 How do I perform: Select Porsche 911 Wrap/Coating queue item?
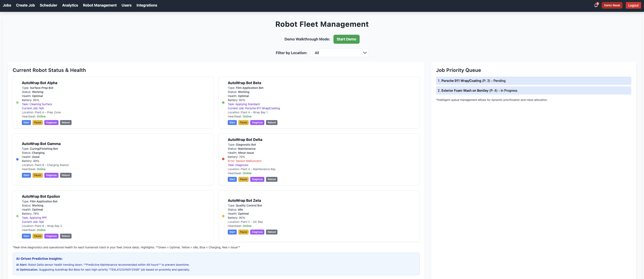pos(534,81)
